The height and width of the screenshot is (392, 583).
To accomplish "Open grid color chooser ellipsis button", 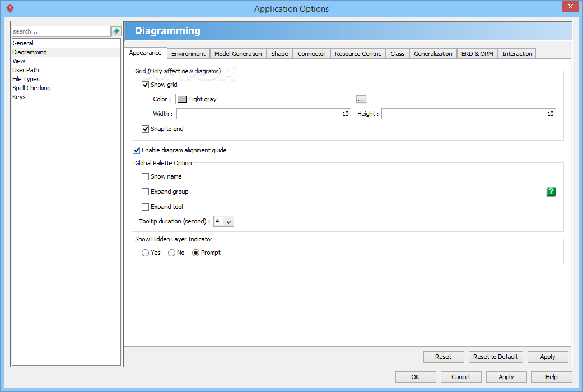I will pyautogui.click(x=361, y=99).
